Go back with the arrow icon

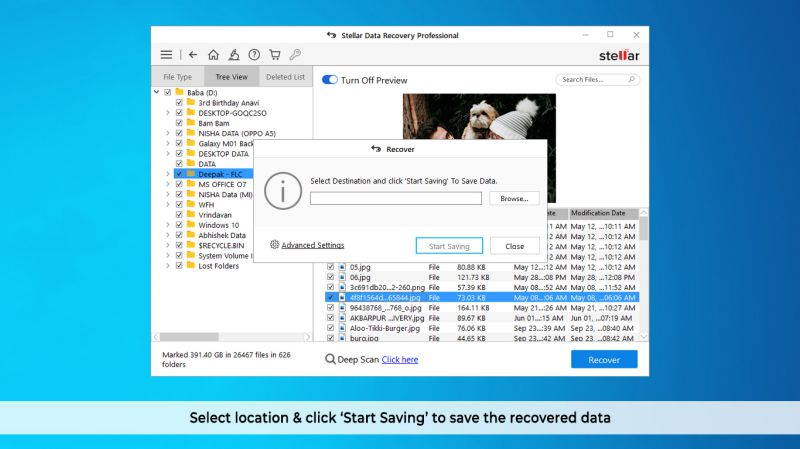point(193,55)
